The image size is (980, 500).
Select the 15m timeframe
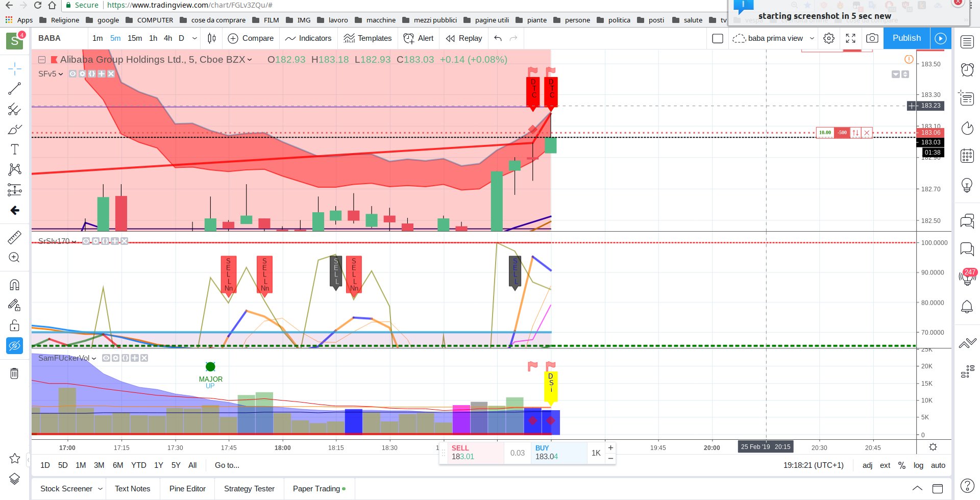(x=135, y=38)
